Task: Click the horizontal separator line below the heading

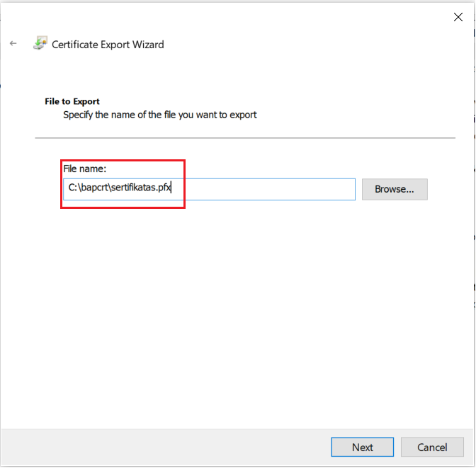Action: pyautogui.click(x=245, y=137)
